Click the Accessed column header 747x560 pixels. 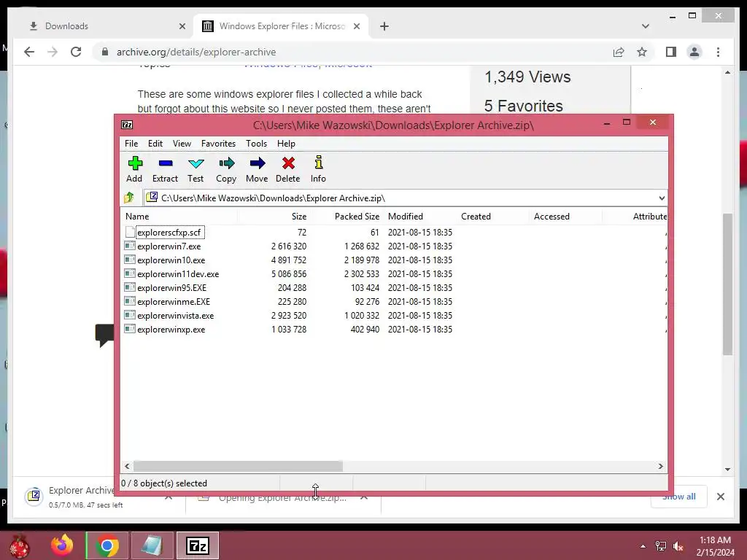tap(565, 216)
